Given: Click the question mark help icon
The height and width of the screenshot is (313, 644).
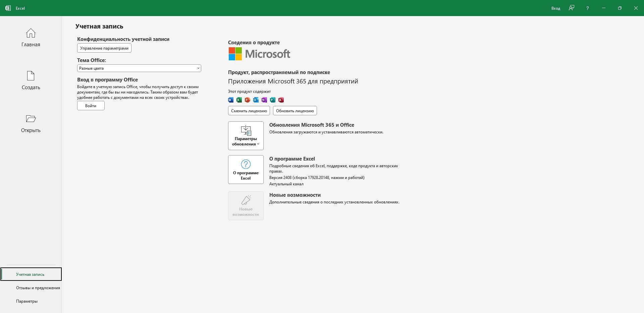Looking at the screenshot, I should [x=587, y=8].
